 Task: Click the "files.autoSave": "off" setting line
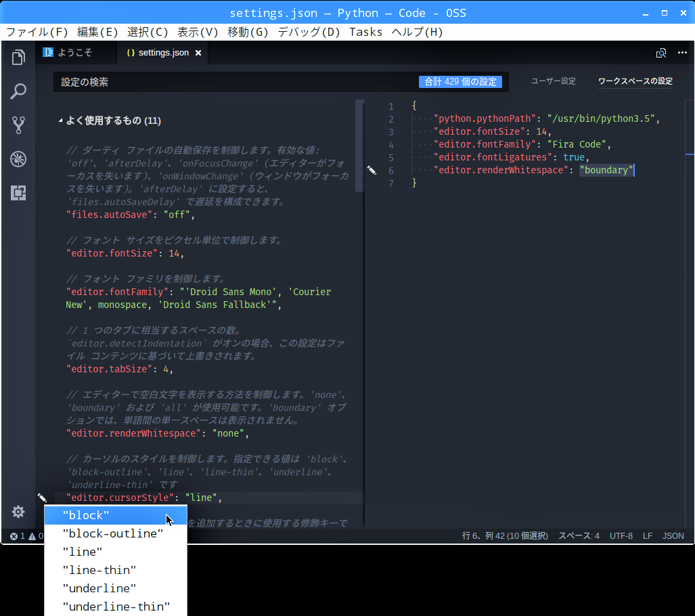131,215
